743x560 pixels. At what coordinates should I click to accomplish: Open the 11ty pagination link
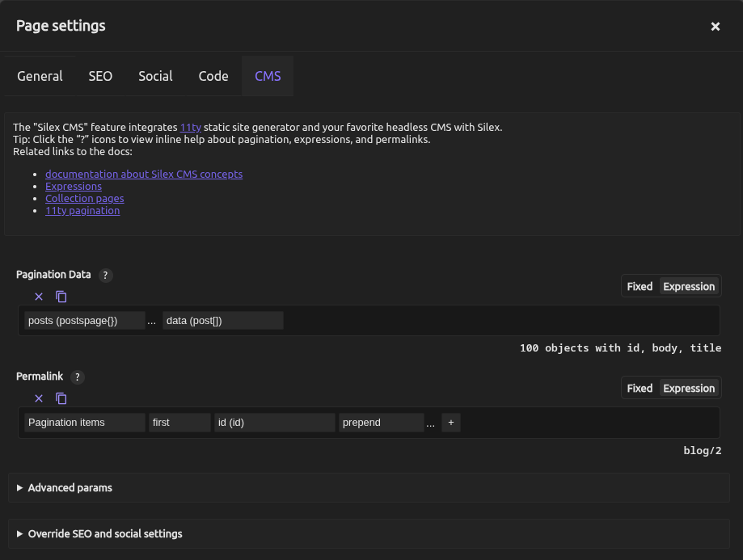point(82,211)
